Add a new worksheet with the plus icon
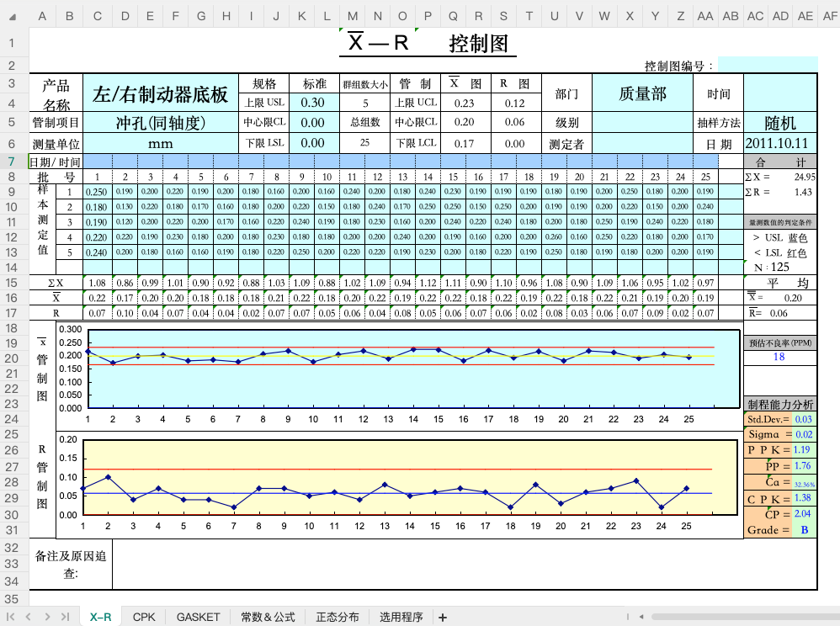 pyautogui.click(x=442, y=617)
